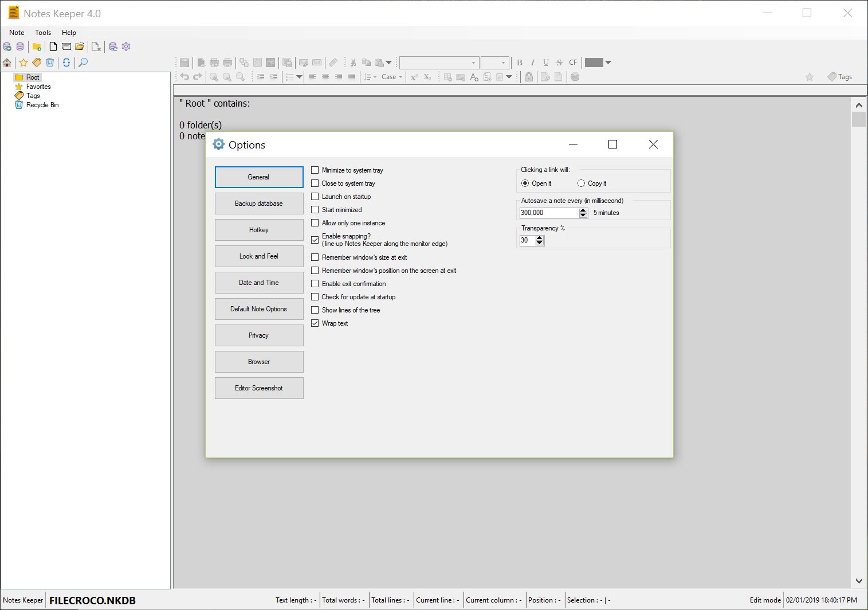Click the new database icon
Viewport: 868px width, 610px height.
click(x=7, y=46)
